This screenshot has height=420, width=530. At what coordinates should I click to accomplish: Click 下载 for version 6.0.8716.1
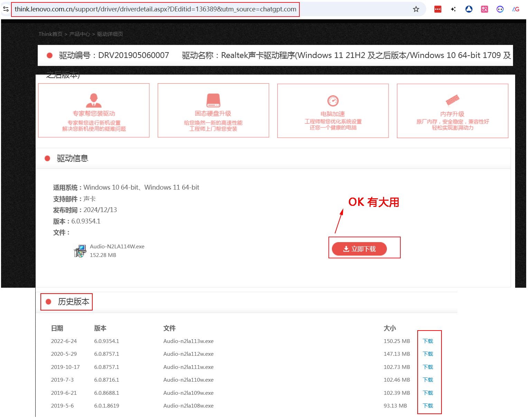tap(428, 380)
